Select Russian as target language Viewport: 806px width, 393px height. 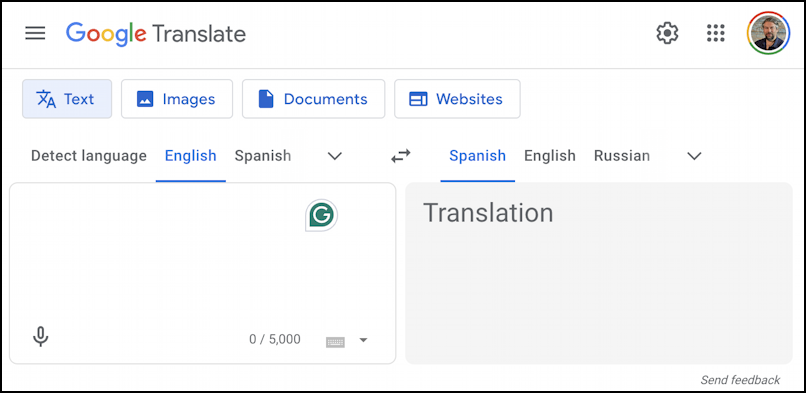click(621, 156)
